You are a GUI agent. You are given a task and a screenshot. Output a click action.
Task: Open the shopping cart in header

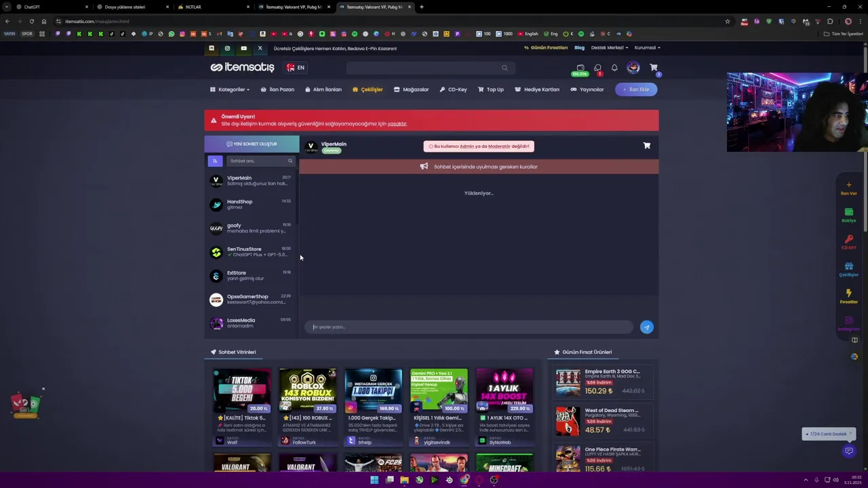point(654,68)
